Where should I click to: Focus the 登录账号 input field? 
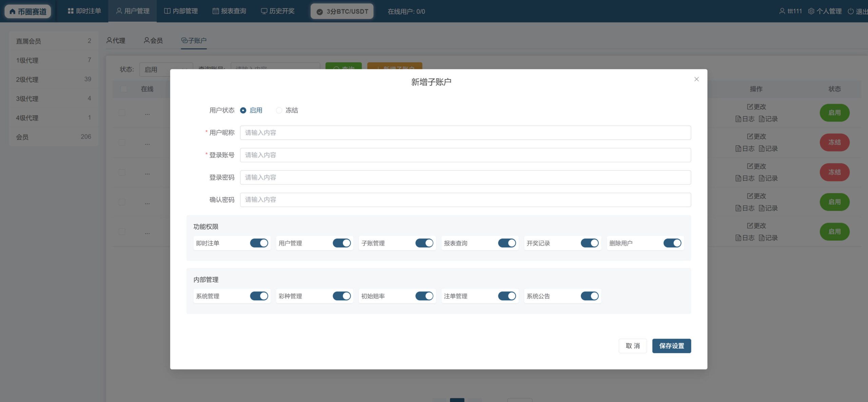coord(465,155)
